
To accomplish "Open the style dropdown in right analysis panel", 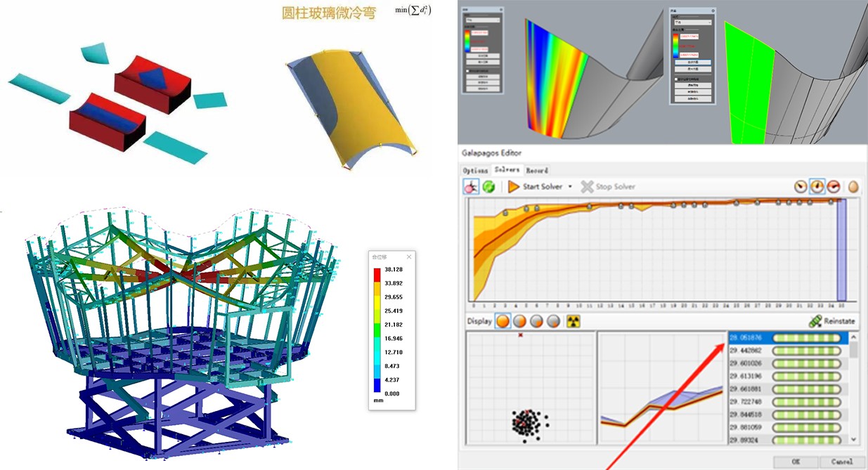I will pyautogui.click(x=692, y=22).
